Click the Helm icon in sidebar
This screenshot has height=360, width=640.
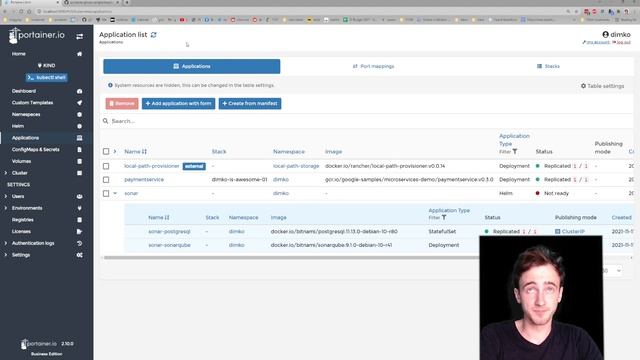click(80, 127)
